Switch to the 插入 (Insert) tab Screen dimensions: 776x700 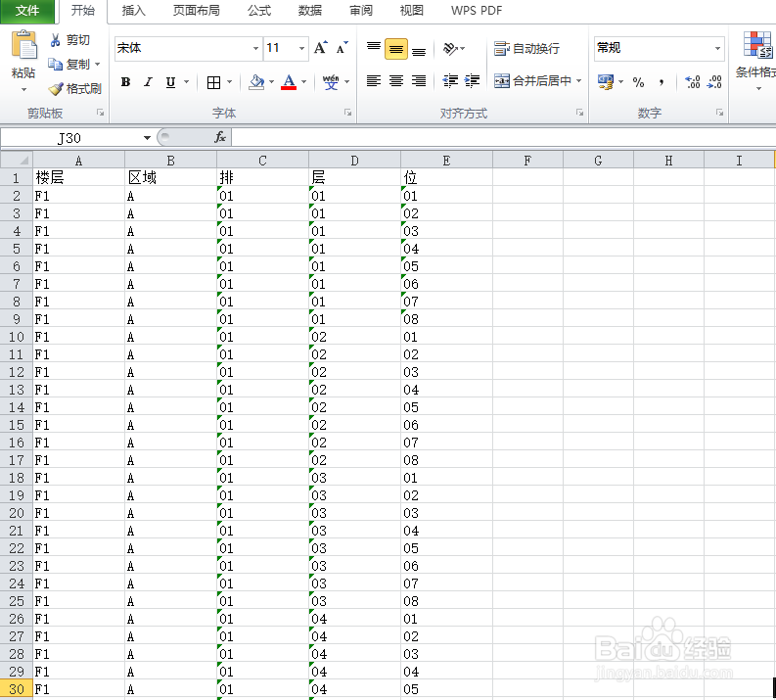click(134, 11)
